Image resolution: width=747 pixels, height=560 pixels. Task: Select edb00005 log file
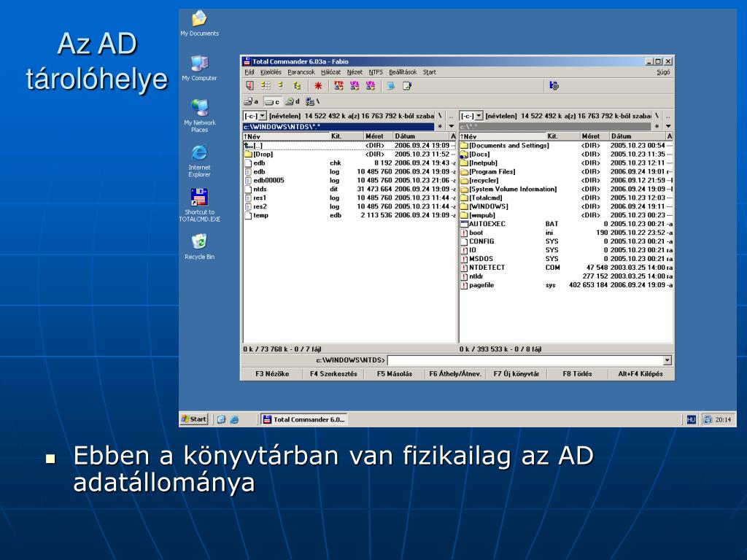click(x=349, y=181)
